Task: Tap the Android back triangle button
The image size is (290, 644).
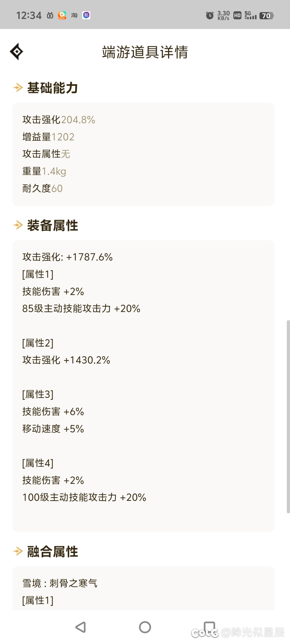Action: [x=81, y=627]
